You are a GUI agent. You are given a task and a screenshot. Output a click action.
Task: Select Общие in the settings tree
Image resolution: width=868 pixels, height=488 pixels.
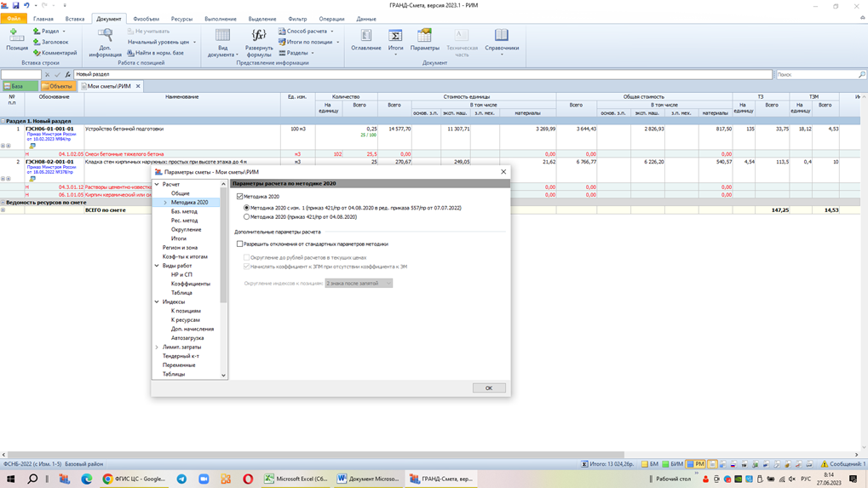coord(180,193)
